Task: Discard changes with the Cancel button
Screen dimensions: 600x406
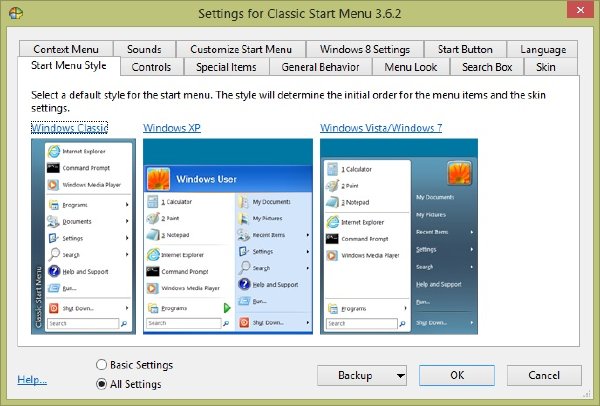Action: (x=544, y=375)
